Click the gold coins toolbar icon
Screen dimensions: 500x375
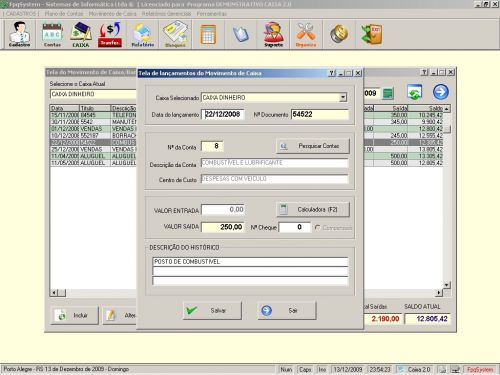tap(339, 34)
